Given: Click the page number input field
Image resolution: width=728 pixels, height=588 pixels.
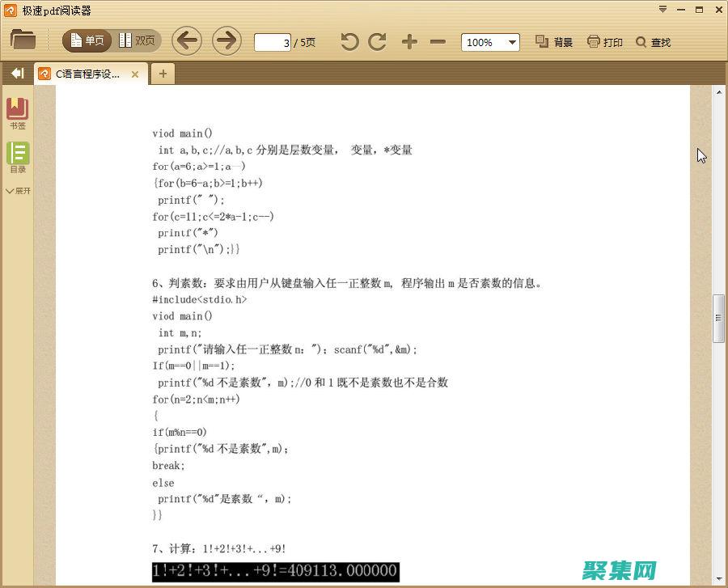Looking at the screenshot, I should [273, 42].
